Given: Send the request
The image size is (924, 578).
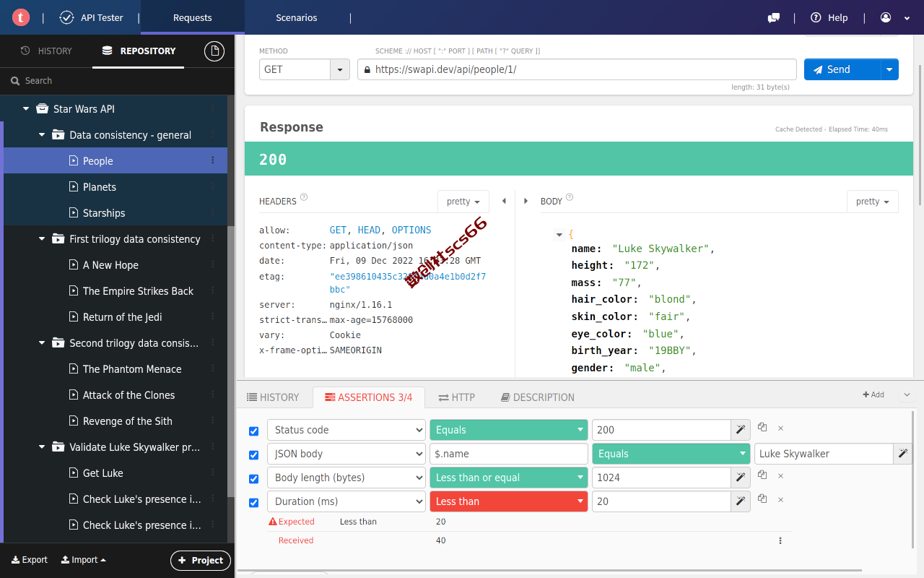Looking at the screenshot, I should coord(842,69).
